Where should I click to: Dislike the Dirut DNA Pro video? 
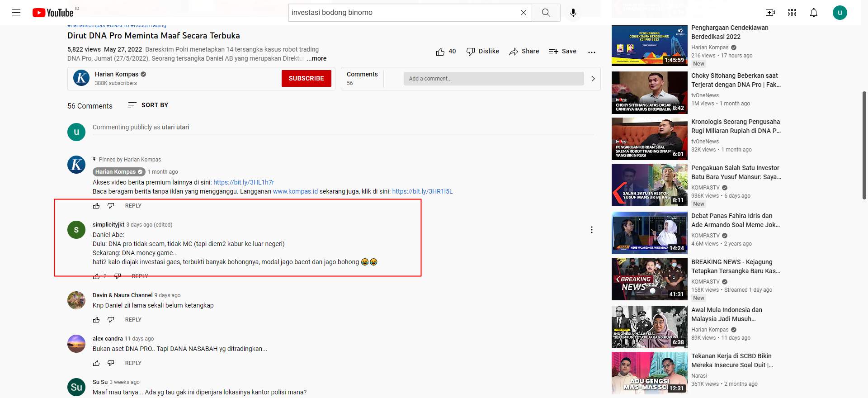[483, 52]
